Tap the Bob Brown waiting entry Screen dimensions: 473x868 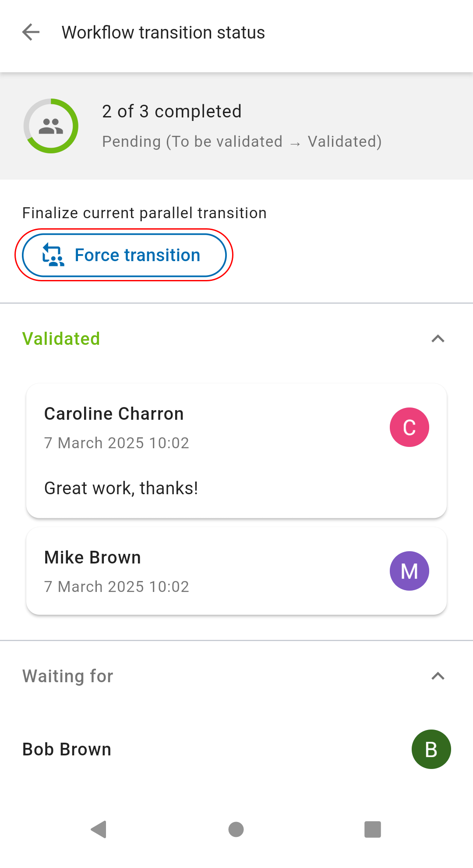coord(236,749)
